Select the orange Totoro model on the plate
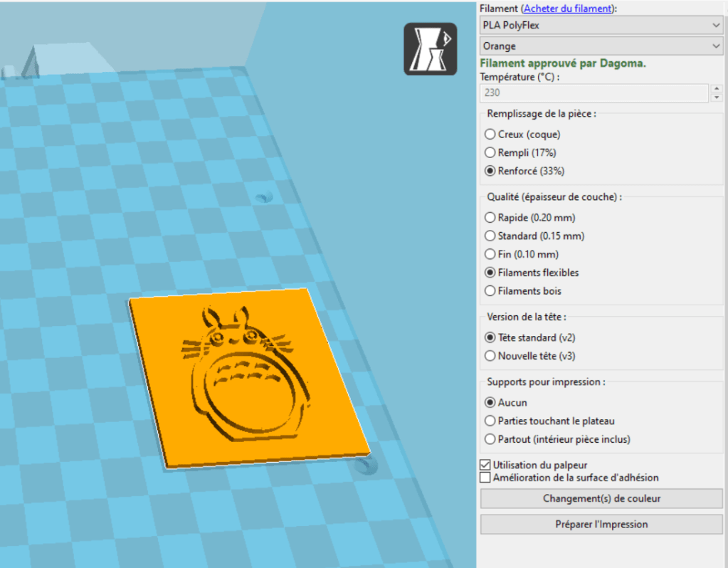 coord(249,377)
